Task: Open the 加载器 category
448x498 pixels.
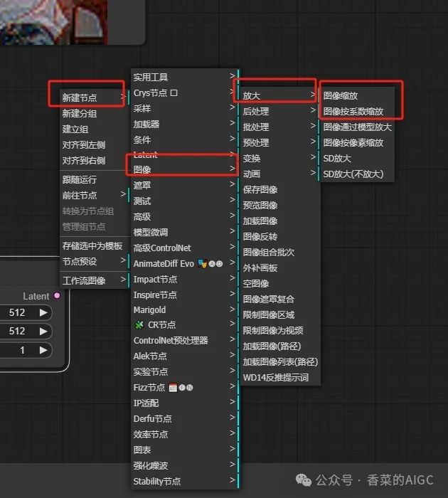Action: tap(184, 124)
